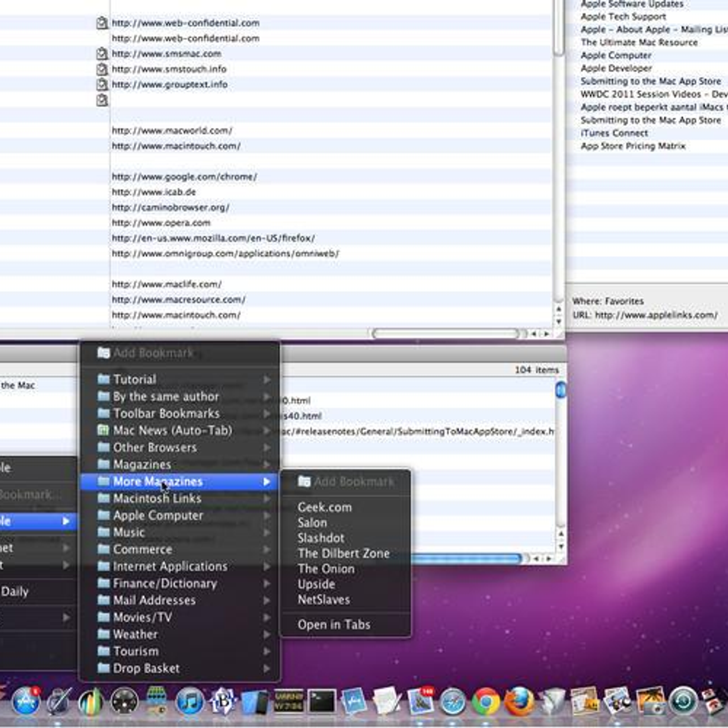Viewport: 728px width, 728px height.
Task: Expand By the same author submenu arrow
Action: pos(267,397)
